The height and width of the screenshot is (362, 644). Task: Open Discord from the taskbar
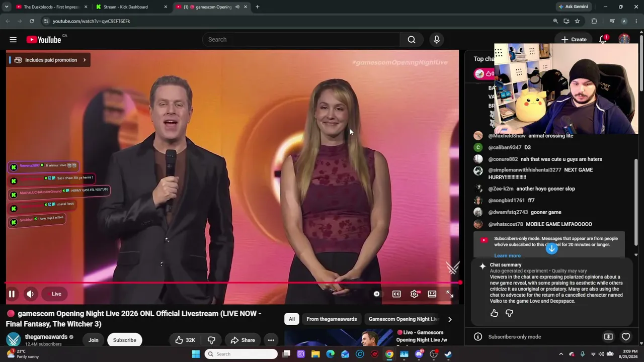pyautogui.click(x=419, y=354)
